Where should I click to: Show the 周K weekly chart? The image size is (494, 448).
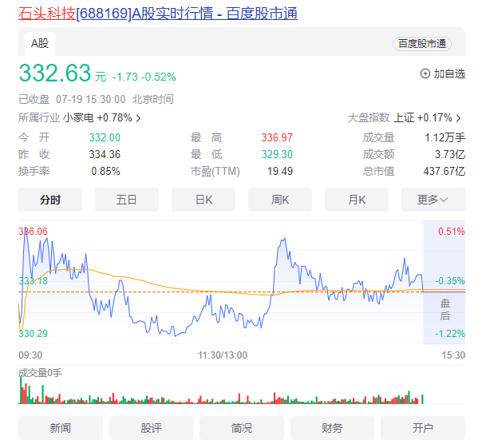(279, 200)
